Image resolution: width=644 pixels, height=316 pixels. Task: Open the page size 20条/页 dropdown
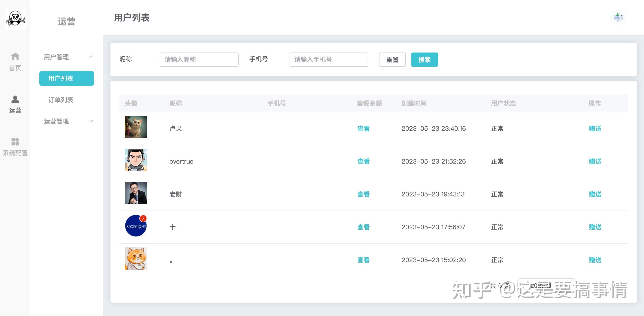(546, 285)
